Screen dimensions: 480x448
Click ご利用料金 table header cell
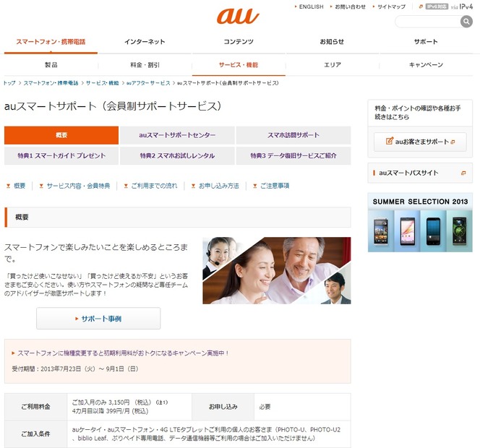coord(36,407)
